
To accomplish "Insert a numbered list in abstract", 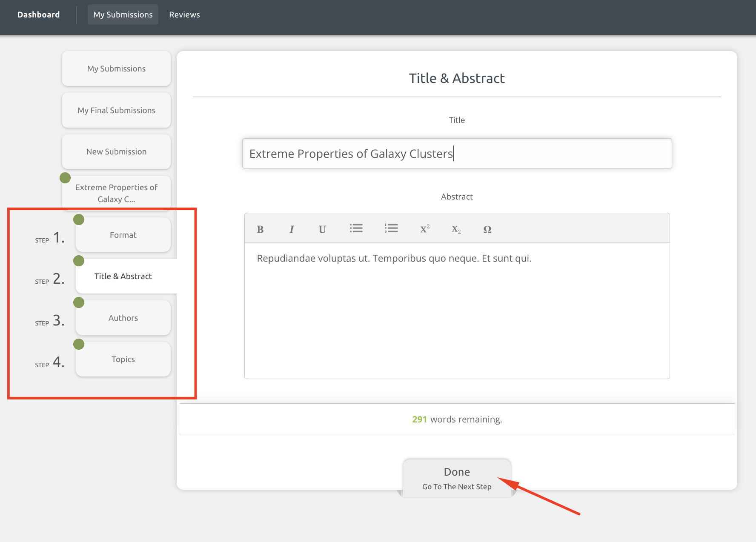I will click(391, 228).
